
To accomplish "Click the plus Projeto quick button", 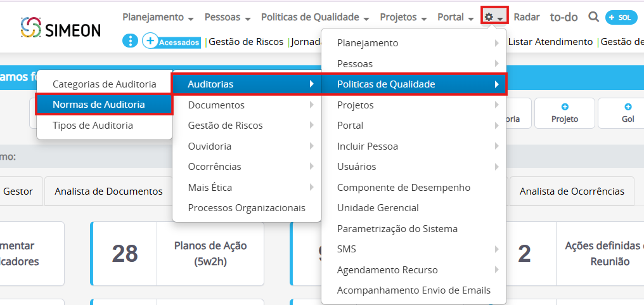I will coord(564,113).
